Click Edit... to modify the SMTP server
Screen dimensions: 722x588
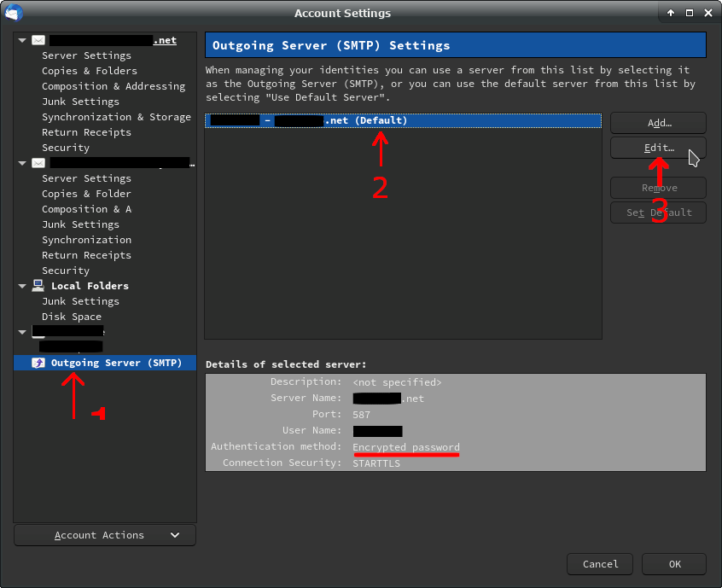pos(658,148)
